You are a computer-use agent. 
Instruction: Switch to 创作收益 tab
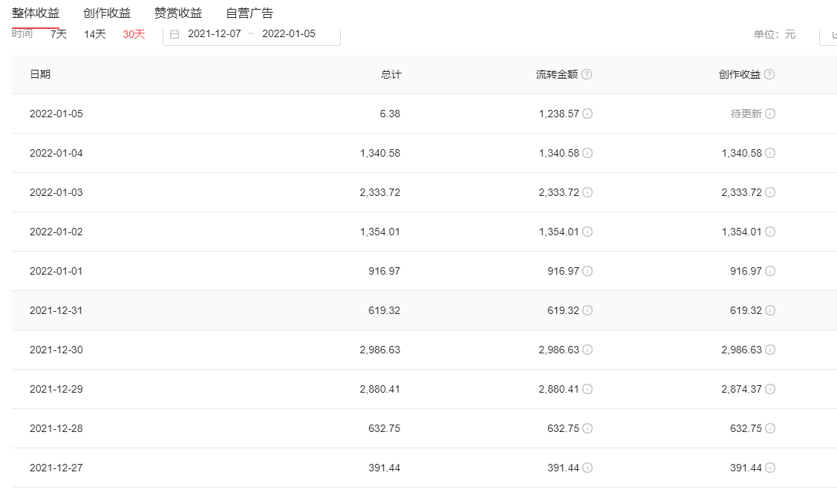[107, 13]
